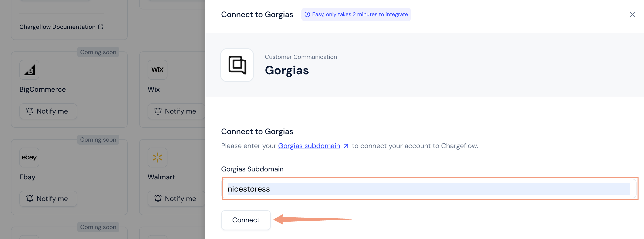Click the Walmart spark logo icon
The height and width of the screenshot is (239, 644).
pyautogui.click(x=157, y=157)
